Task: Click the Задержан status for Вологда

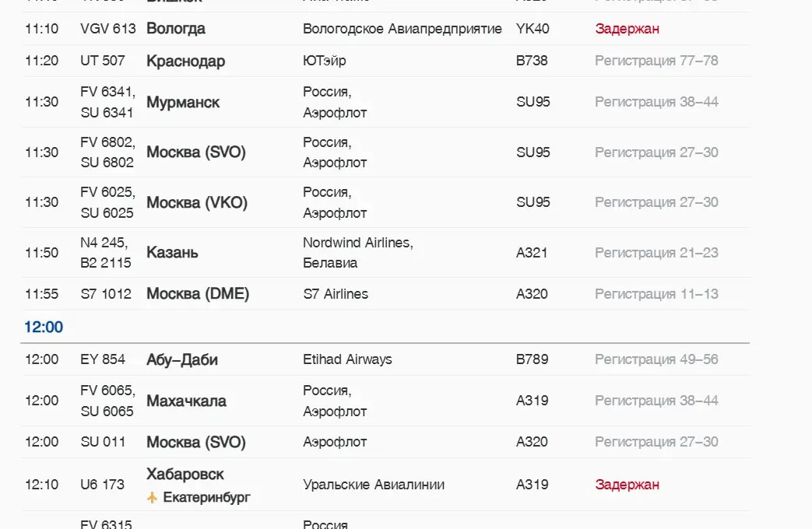Action: click(627, 29)
